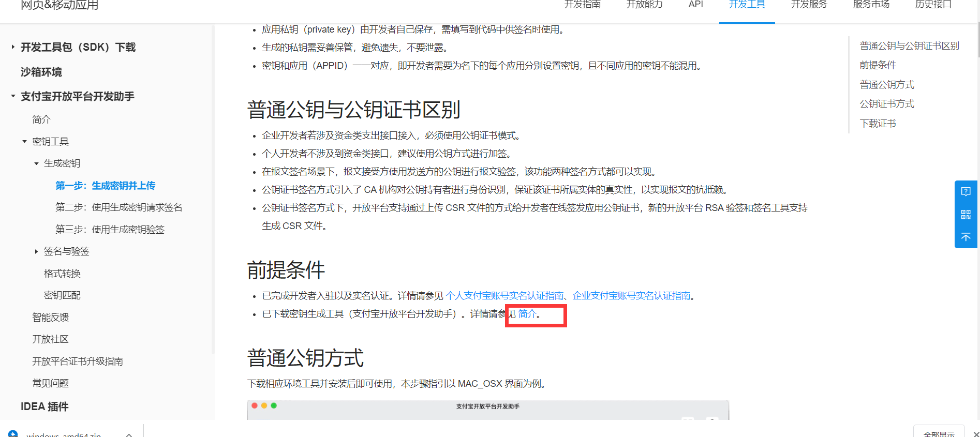Open 密钥匹配 in the sidebar
Image resolution: width=980 pixels, height=437 pixels.
tap(62, 295)
